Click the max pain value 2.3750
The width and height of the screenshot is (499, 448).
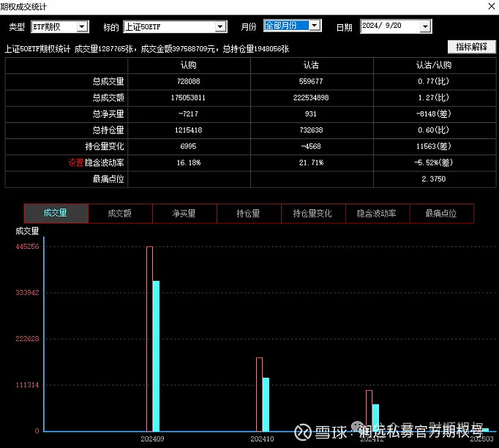[433, 179]
